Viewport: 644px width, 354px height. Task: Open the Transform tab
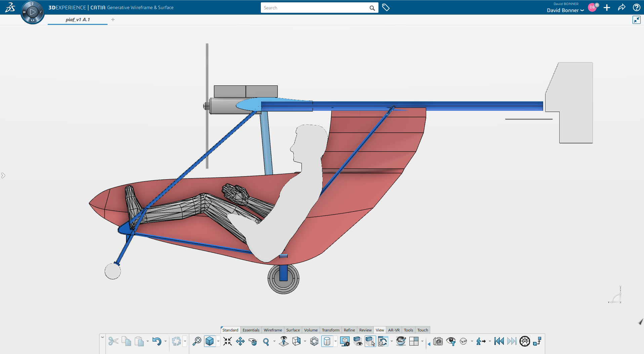click(330, 330)
